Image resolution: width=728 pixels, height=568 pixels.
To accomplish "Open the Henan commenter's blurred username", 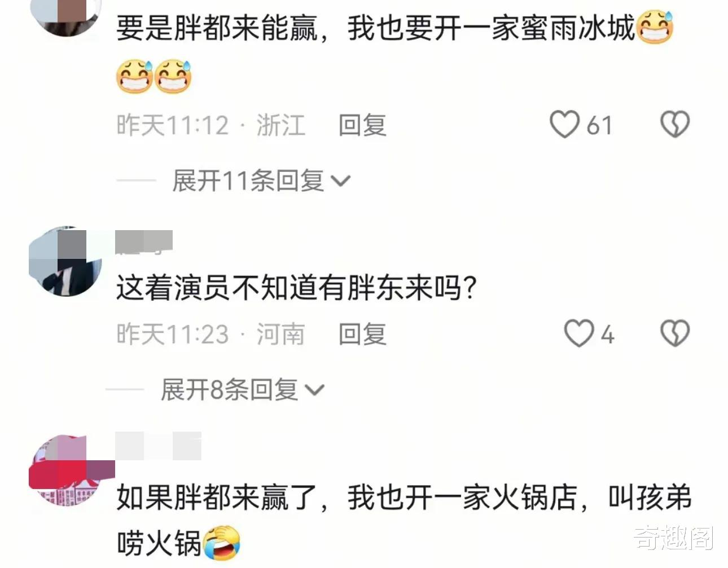I will coord(144,241).
